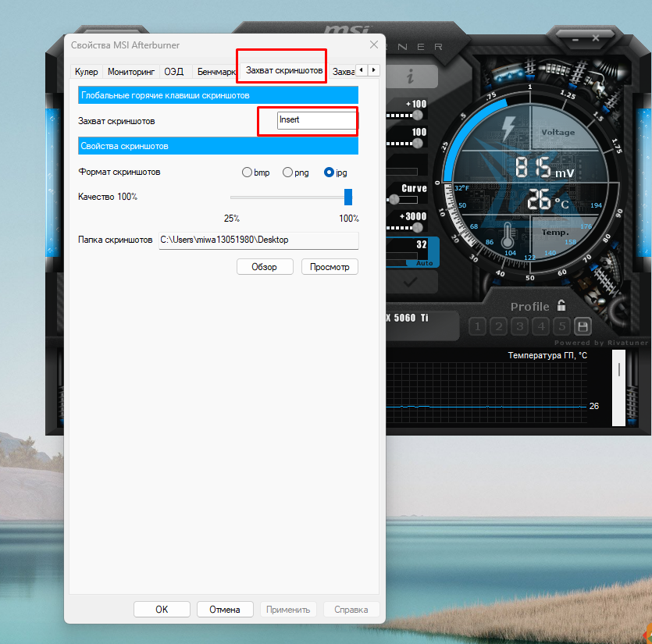
Task: Load Afterburner profile 3
Action: pyautogui.click(x=520, y=326)
